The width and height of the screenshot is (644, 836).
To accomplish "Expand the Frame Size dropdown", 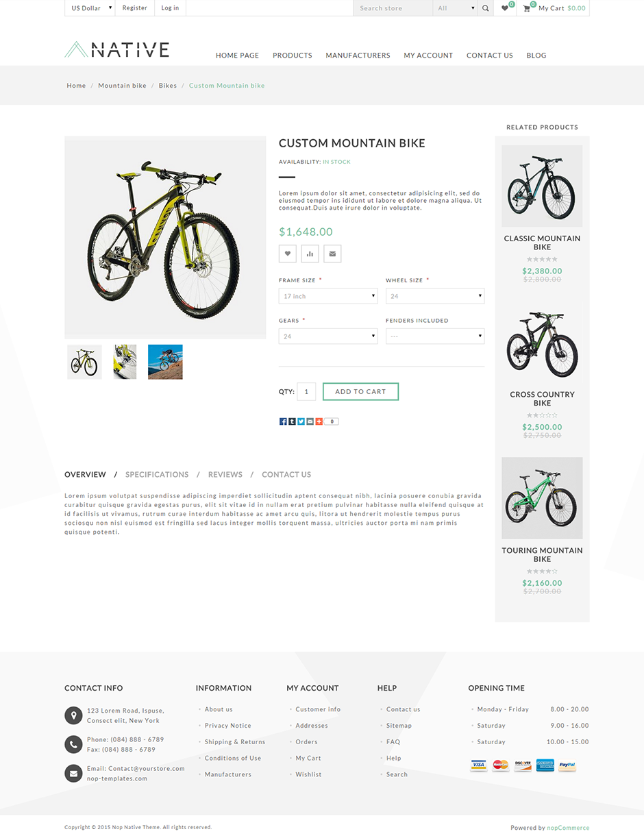I will pyautogui.click(x=328, y=296).
